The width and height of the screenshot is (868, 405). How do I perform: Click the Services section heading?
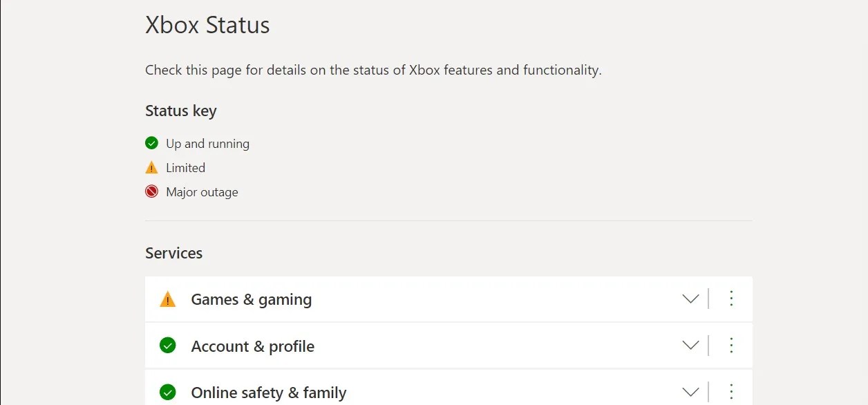click(173, 253)
